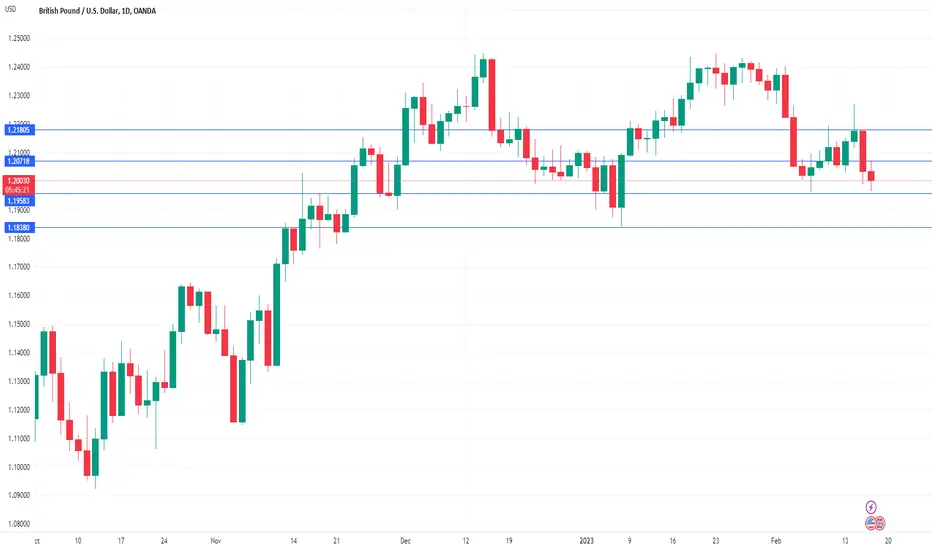Image resolution: width=932 pixels, height=550 pixels.
Task: Click the red current price 1.20030 label
Action: [x=20, y=181]
